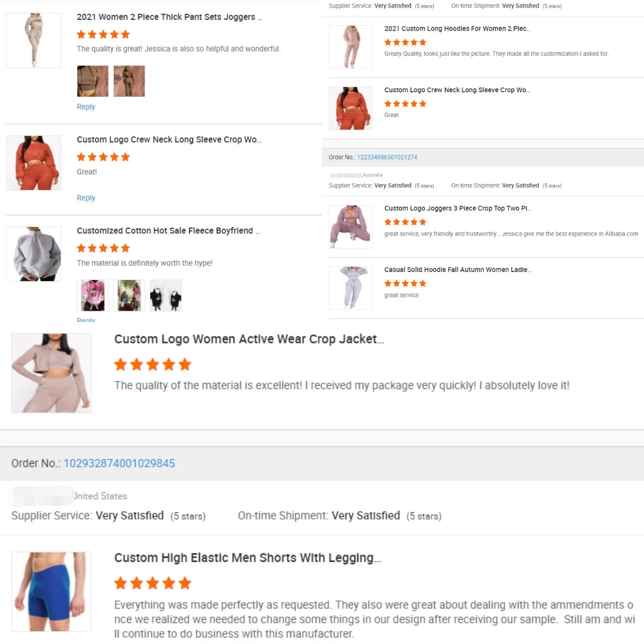Open the Custom Logo Joggers 3 Piece Crop Top product image

coord(350,226)
